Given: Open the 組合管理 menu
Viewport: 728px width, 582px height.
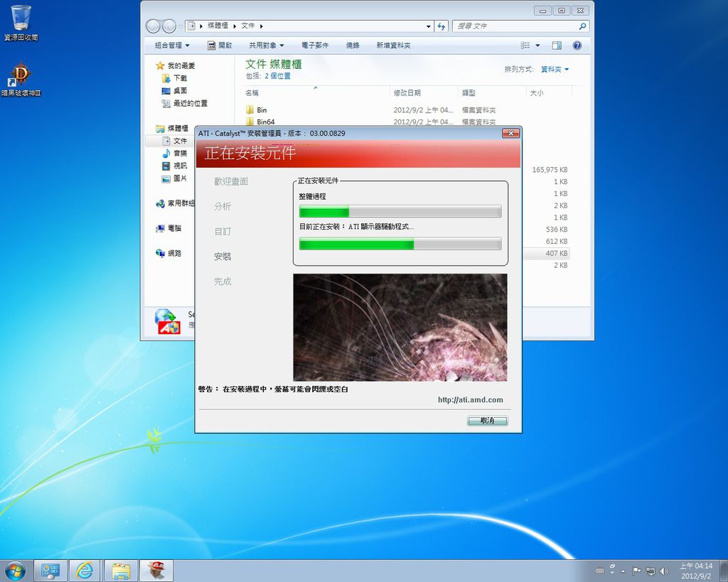Looking at the screenshot, I should click(172, 45).
